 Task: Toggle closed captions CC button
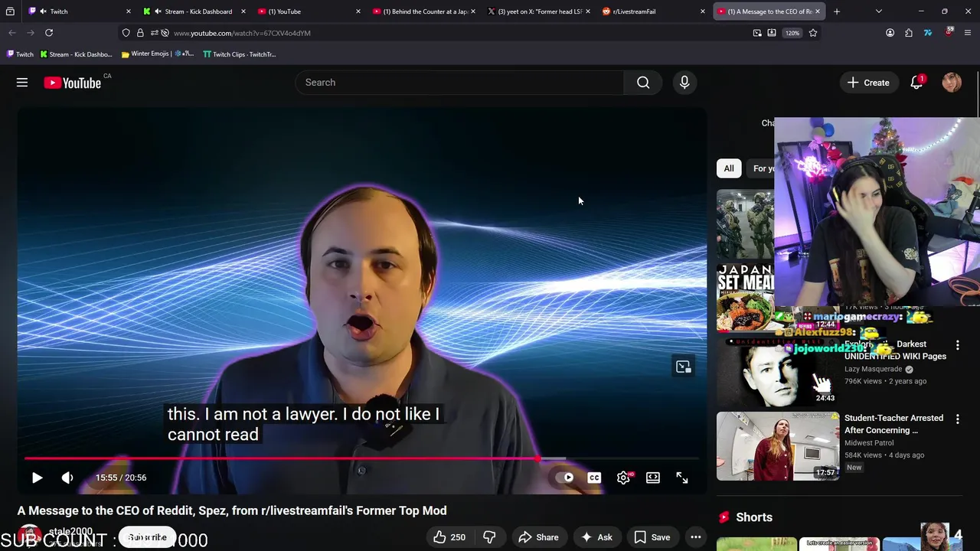(594, 478)
